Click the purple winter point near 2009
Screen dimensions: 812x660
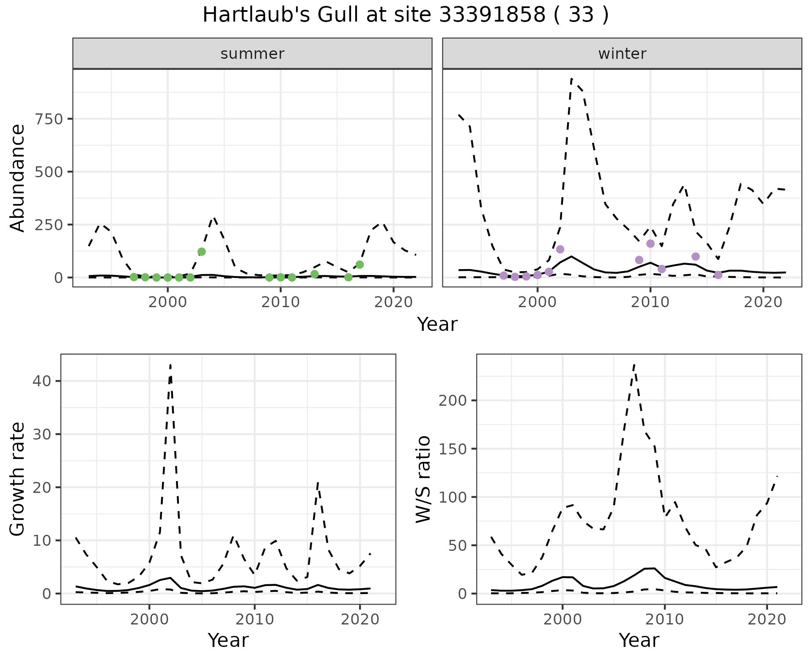pyautogui.click(x=639, y=260)
